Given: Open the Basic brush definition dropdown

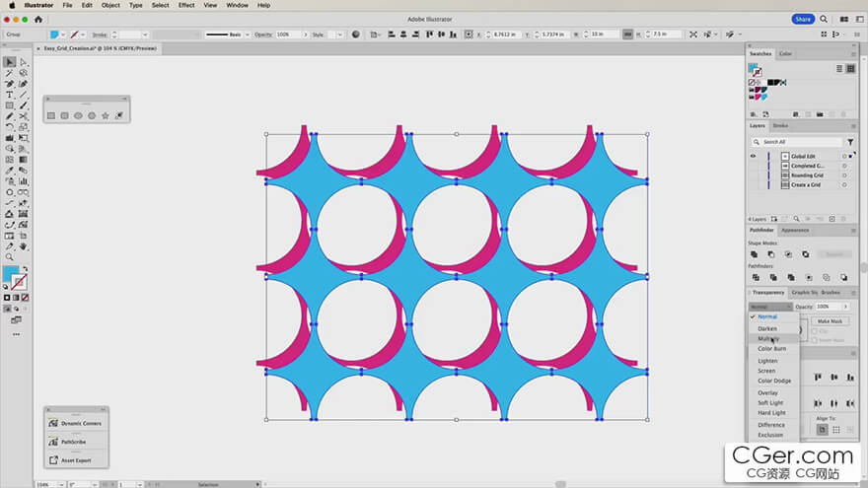Looking at the screenshot, I should tap(247, 35).
